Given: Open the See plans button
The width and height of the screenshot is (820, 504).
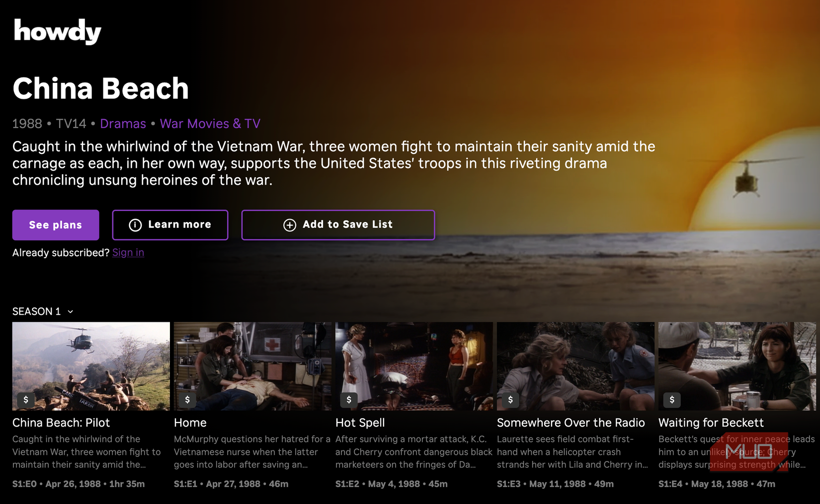Looking at the screenshot, I should coord(56,225).
